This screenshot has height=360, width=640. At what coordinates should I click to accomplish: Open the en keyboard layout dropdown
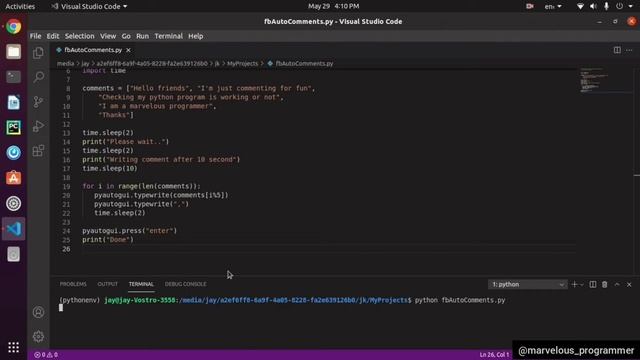pos(553,6)
